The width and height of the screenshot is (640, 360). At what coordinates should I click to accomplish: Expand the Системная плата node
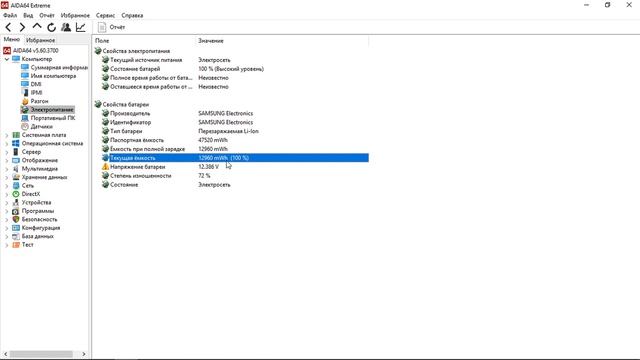[7, 135]
